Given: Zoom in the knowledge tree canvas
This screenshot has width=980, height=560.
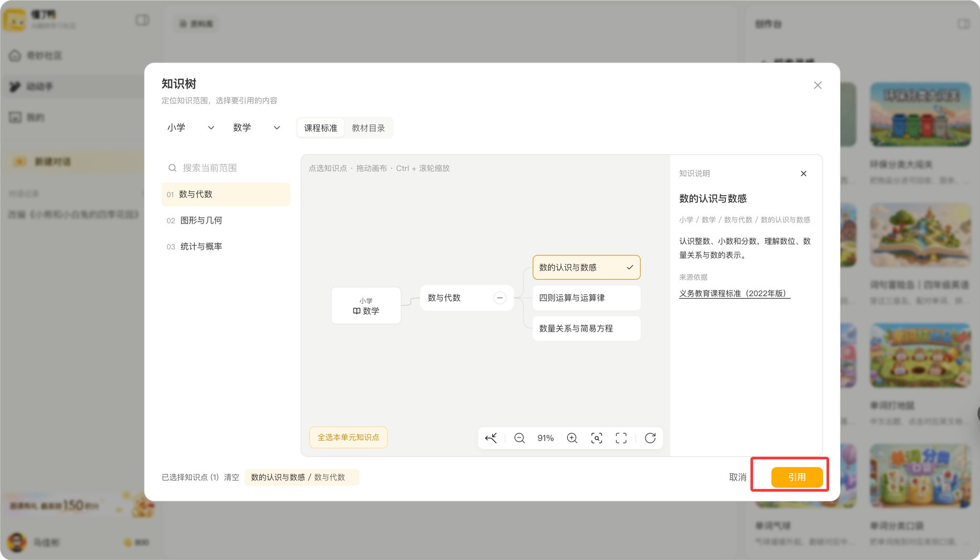Looking at the screenshot, I should [x=572, y=438].
